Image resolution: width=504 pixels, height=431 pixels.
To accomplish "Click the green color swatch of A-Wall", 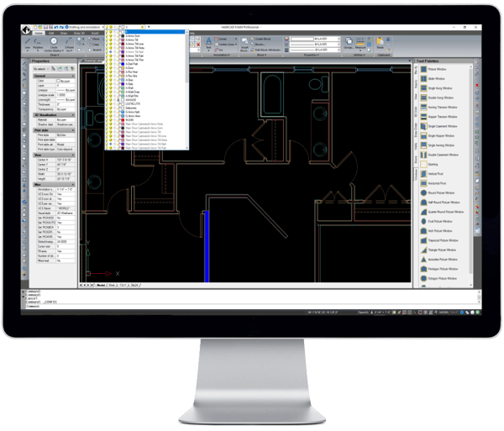I will (x=122, y=87).
